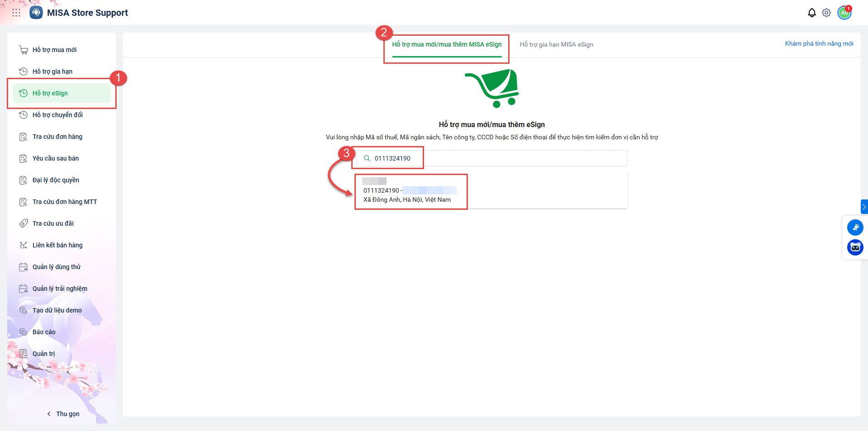Click the icon beside Yêu cầu sau bán
Screen dimensions: 868x431
[x=24, y=158]
